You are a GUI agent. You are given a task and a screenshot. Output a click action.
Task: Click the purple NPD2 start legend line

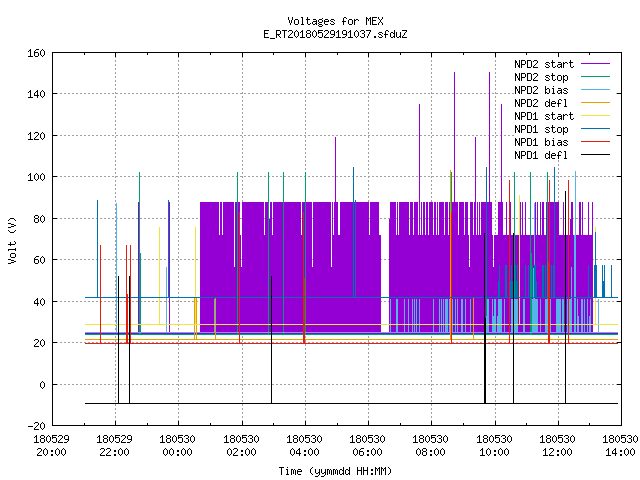[595, 64]
